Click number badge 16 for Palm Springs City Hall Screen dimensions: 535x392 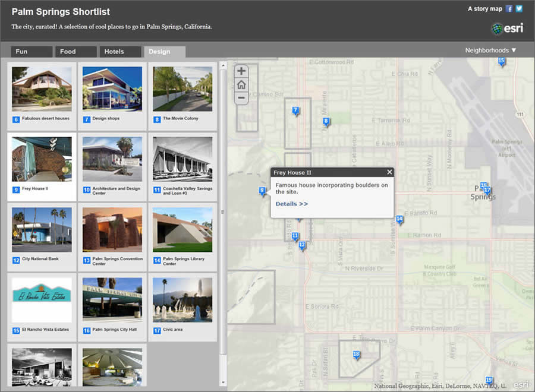pos(87,331)
